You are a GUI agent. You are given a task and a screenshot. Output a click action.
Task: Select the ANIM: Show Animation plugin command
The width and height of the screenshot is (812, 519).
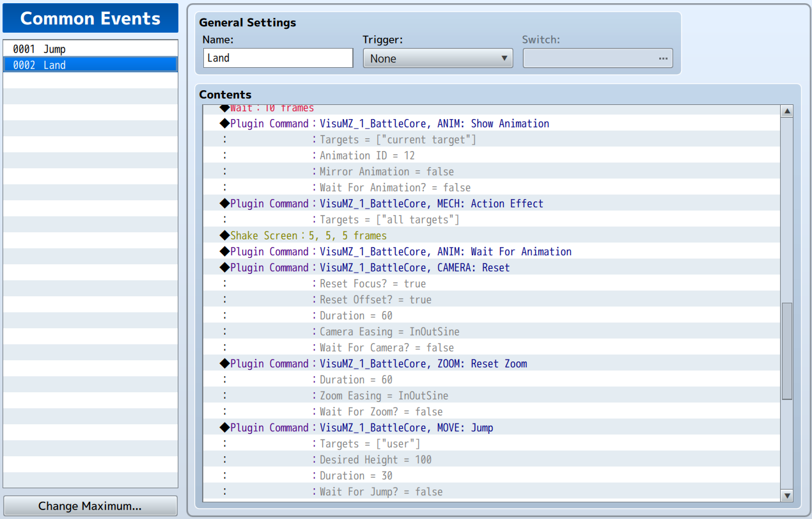(x=492, y=124)
